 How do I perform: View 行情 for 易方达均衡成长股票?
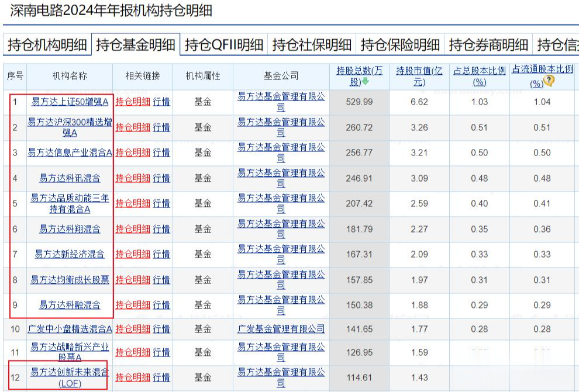pyautogui.click(x=161, y=280)
